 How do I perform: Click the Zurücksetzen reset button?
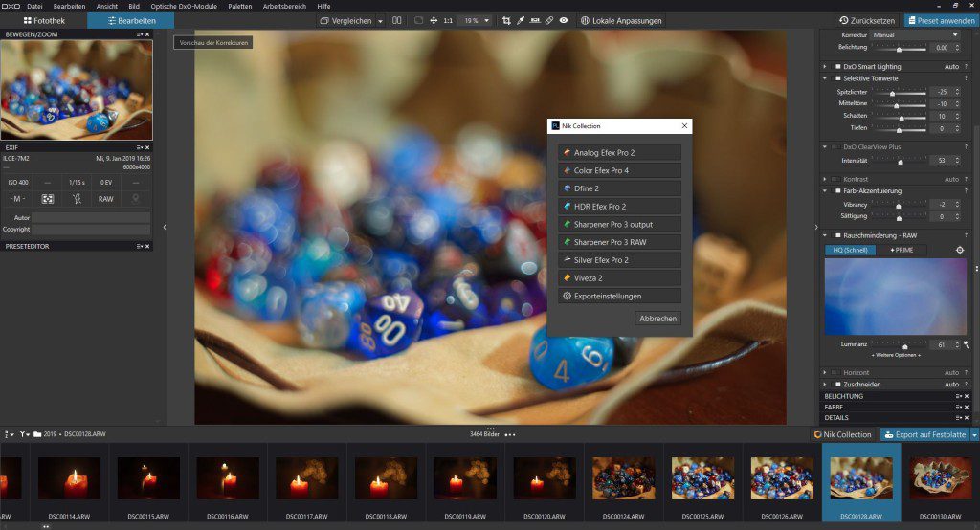click(x=867, y=21)
